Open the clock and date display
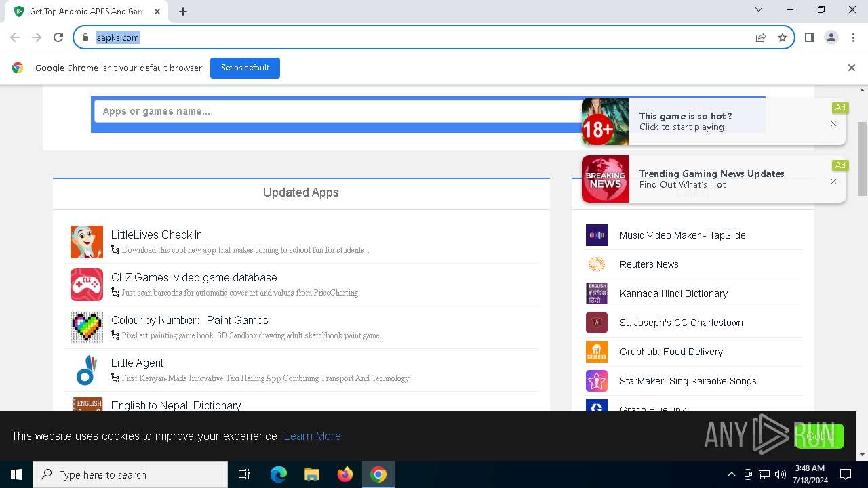Image resolution: width=868 pixels, height=488 pixels. pyautogui.click(x=810, y=474)
